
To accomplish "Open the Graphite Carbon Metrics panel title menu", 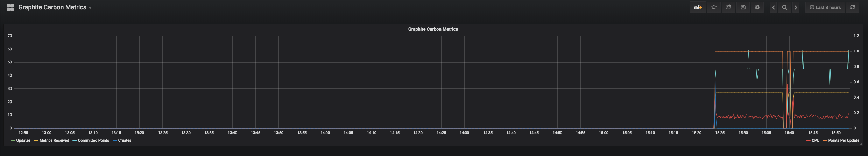I will click(433, 29).
